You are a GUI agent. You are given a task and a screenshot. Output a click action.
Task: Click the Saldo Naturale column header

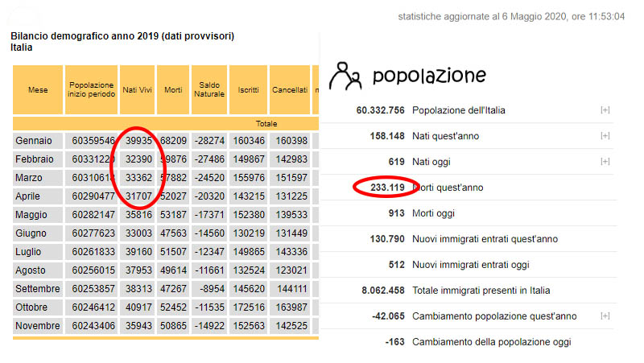click(209, 89)
